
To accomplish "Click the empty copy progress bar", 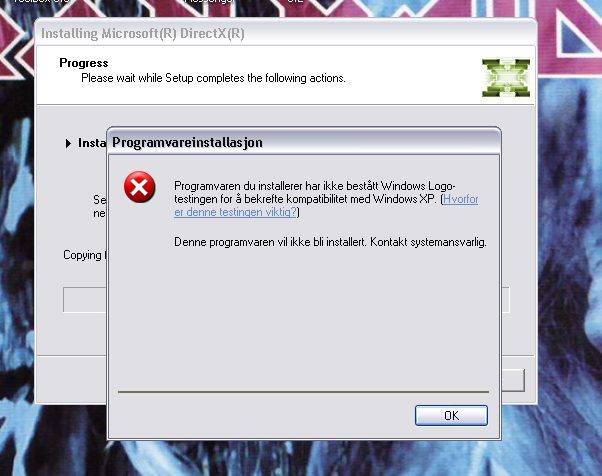I will click(84, 300).
